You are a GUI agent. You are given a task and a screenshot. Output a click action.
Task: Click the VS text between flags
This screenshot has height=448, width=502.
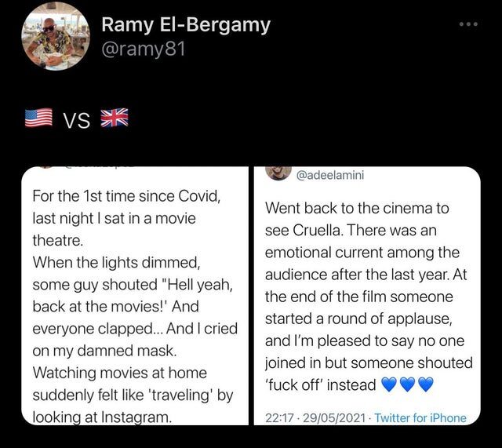[x=77, y=121]
